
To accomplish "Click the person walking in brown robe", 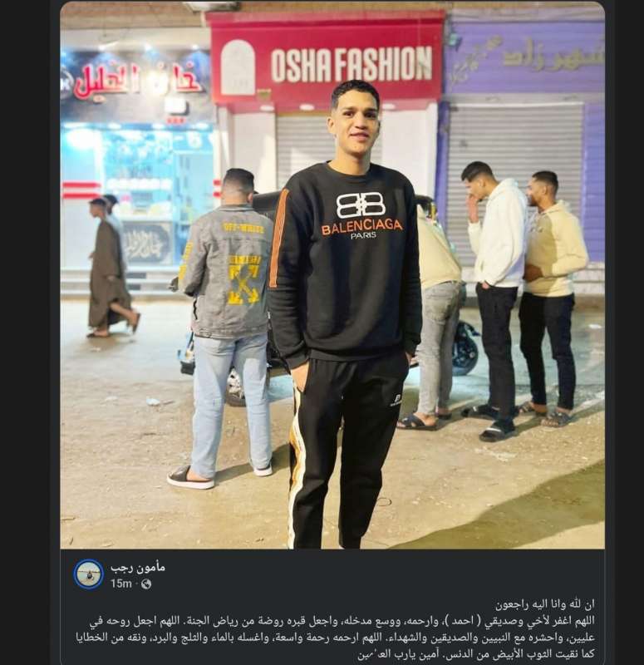I will click(111, 267).
